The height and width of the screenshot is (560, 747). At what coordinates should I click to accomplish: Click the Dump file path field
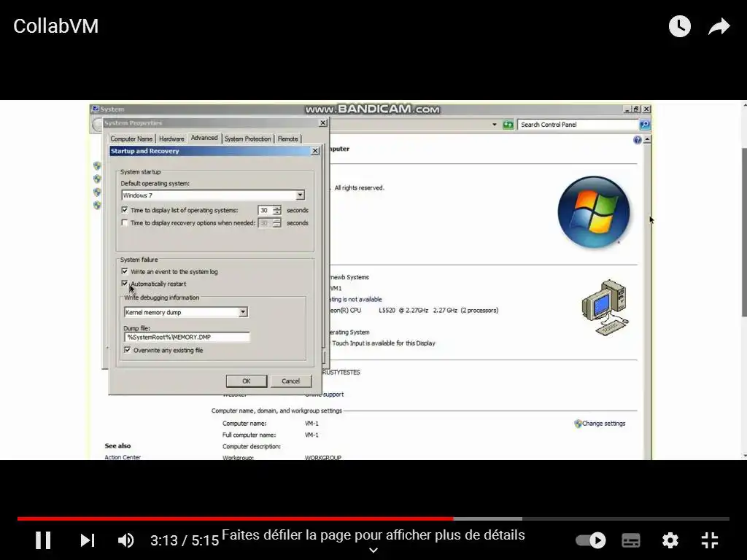(187, 337)
